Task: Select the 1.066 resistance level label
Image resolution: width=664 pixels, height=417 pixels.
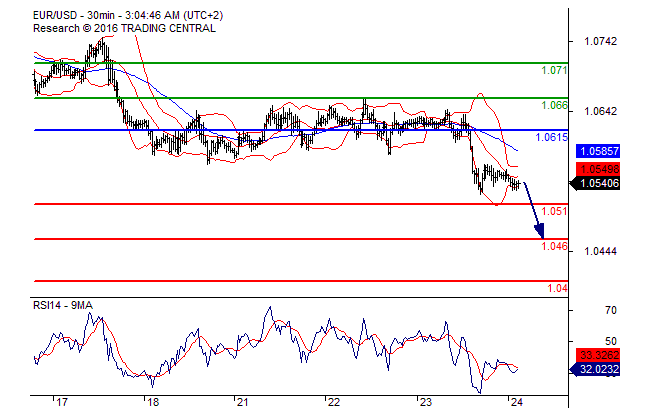Action: (554, 105)
